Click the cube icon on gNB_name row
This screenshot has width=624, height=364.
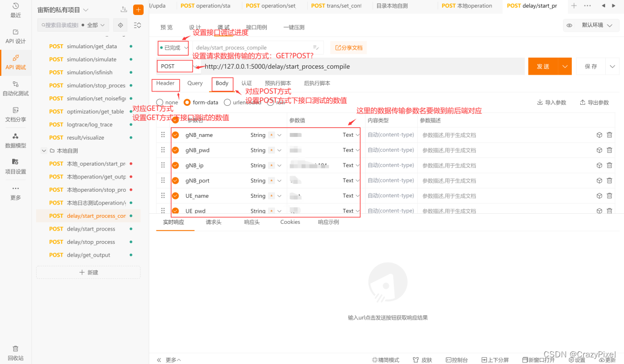600,135
